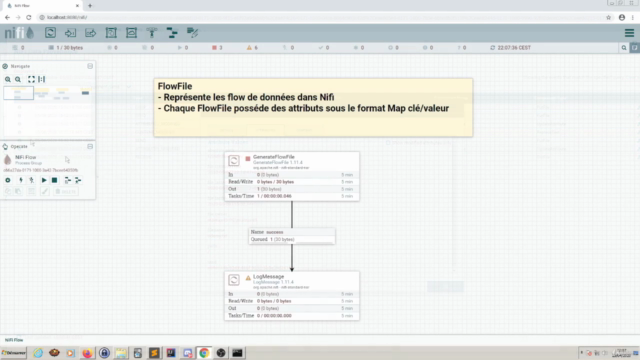The width and height of the screenshot is (640, 360).
Task: Click the Actual size icon in Navigate
Action: 42,79
